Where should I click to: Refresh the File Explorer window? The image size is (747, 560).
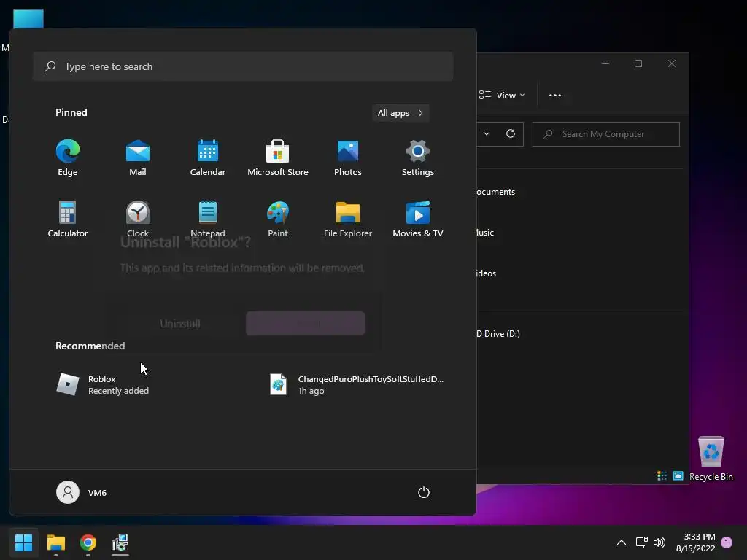pyautogui.click(x=510, y=134)
